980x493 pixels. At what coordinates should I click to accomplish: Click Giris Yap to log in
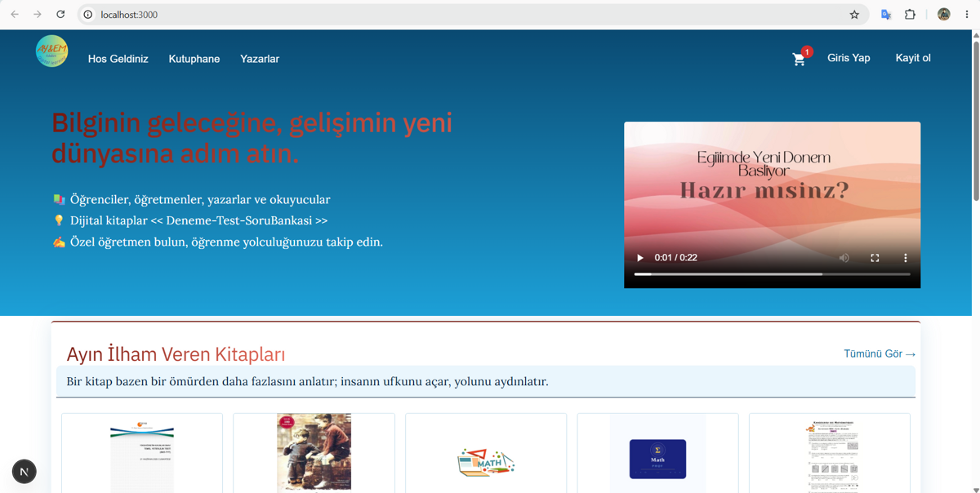point(849,58)
